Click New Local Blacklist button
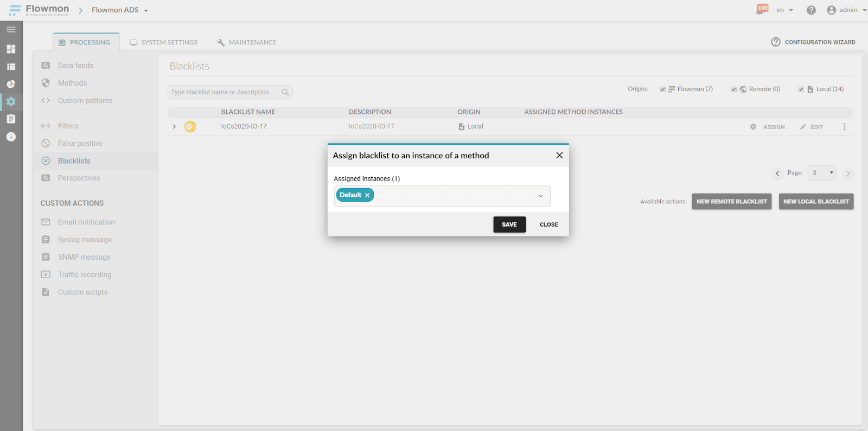The height and width of the screenshot is (431, 868). (816, 202)
